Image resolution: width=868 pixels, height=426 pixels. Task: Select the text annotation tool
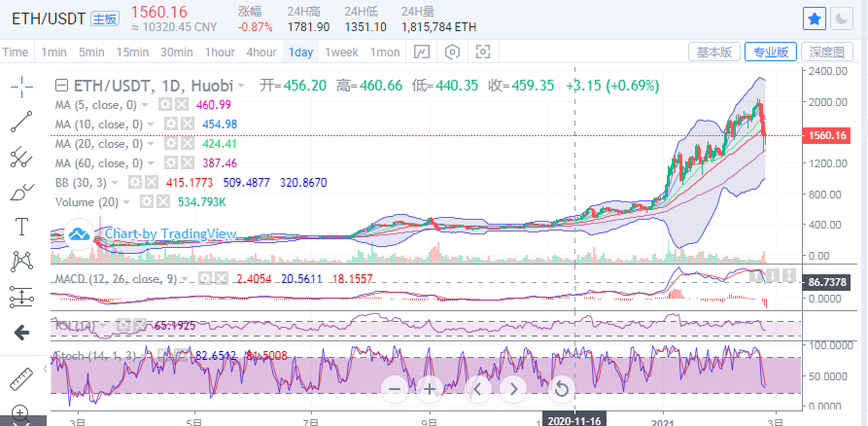[x=21, y=227]
